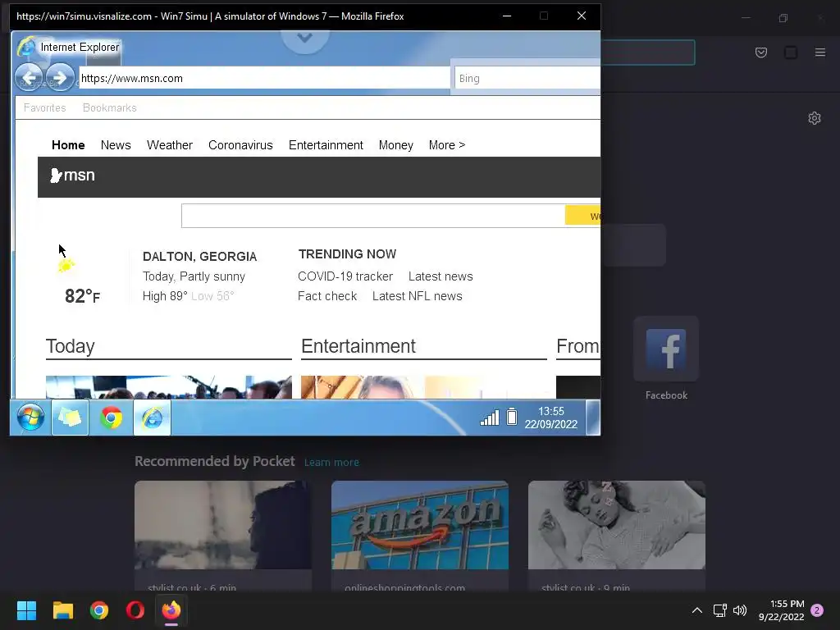840x630 pixels.
Task: Click the Internet Explorer forward arrow button
Action: 59,78
